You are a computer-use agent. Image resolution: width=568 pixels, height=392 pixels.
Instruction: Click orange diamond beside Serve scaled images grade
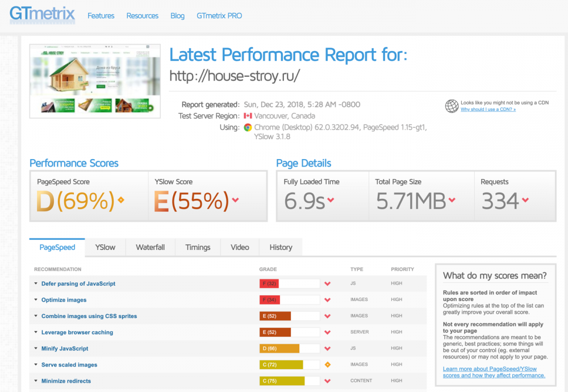[x=328, y=365]
